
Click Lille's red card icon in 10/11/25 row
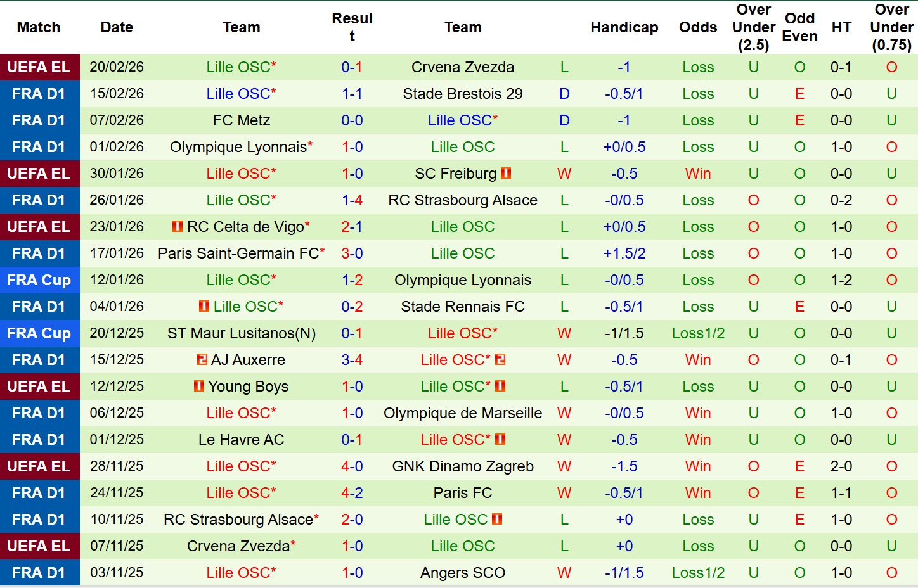pyautogui.click(x=497, y=519)
